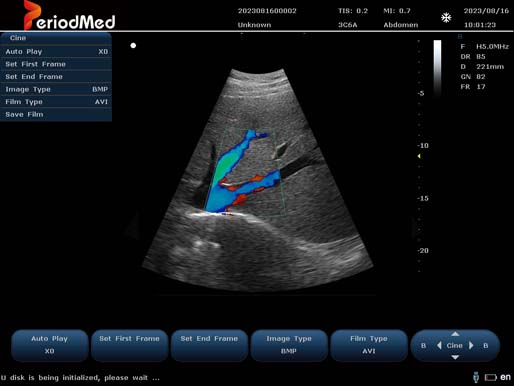Viewport: 514px width, 386px height.
Task: Click the white probe orientation dot
Action: 133,45
